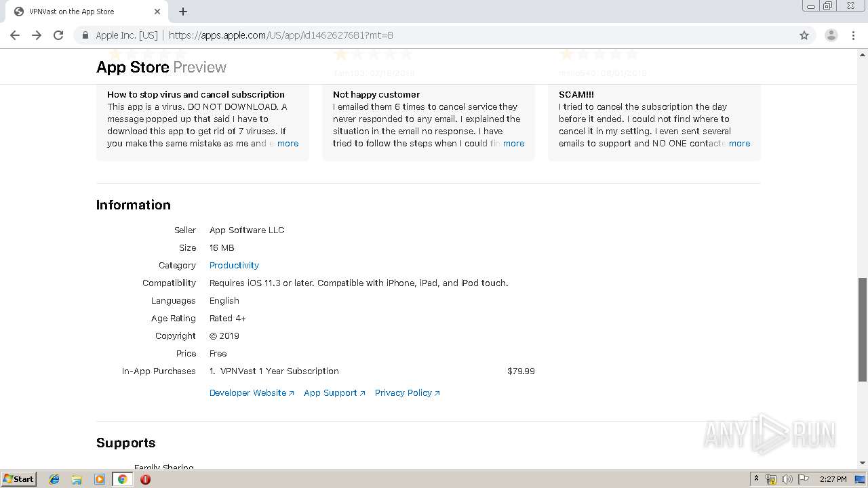
Task: Expand the 'Not happy customer' review with more
Action: 513,143
